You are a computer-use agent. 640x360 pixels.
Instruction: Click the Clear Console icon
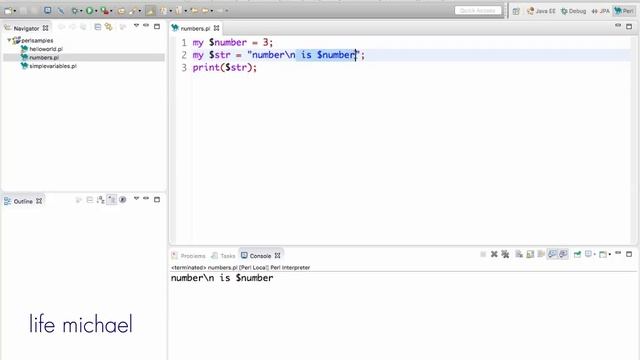(519, 254)
